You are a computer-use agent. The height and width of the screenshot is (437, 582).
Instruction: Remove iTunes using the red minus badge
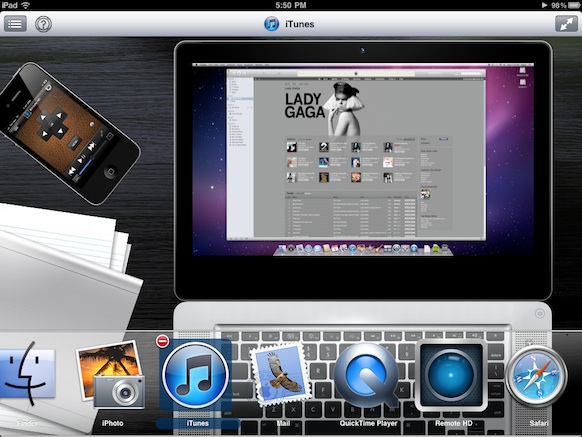pyautogui.click(x=162, y=341)
